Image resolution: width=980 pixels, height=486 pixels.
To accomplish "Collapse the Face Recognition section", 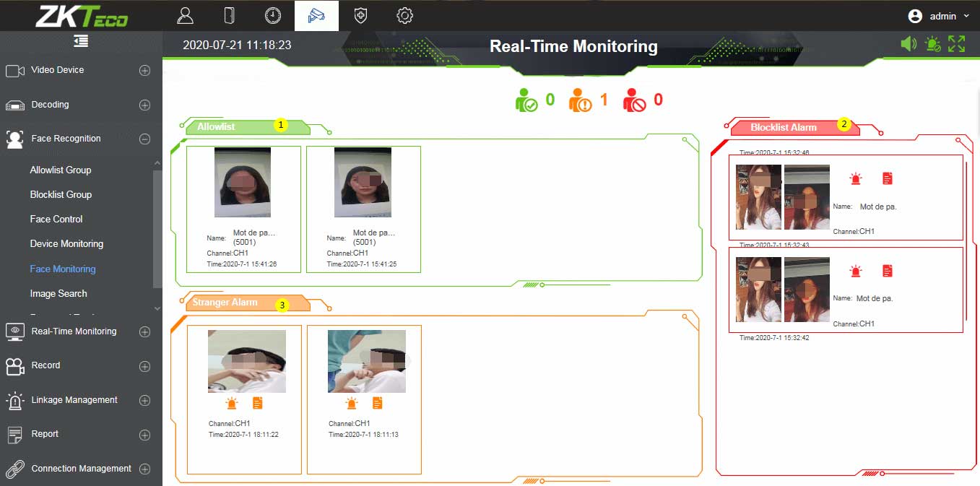I will pos(144,139).
